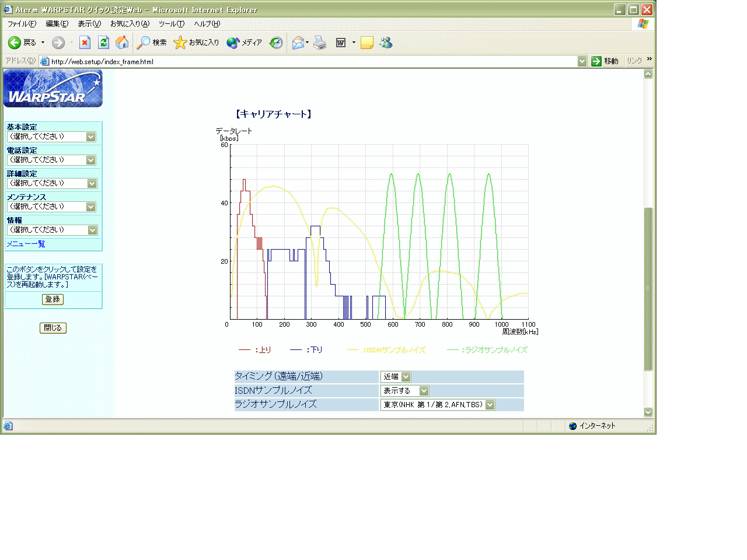The width and height of the screenshot is (747, 560).
Task: Click the status bar page icon
Action: tap(8, 426)
